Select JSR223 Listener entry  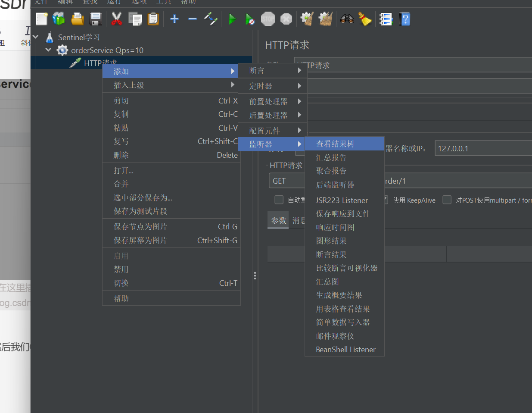[x=344, y=200]
